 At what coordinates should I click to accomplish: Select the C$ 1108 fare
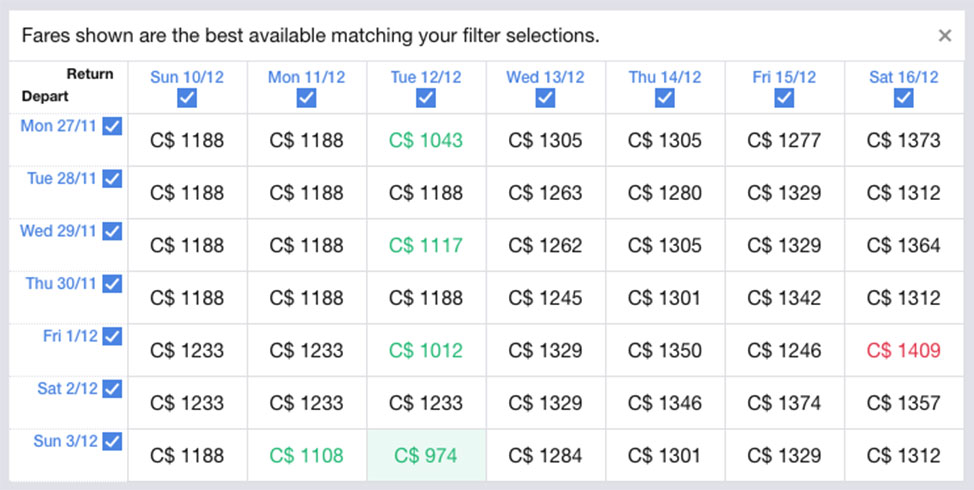[306, 455]
